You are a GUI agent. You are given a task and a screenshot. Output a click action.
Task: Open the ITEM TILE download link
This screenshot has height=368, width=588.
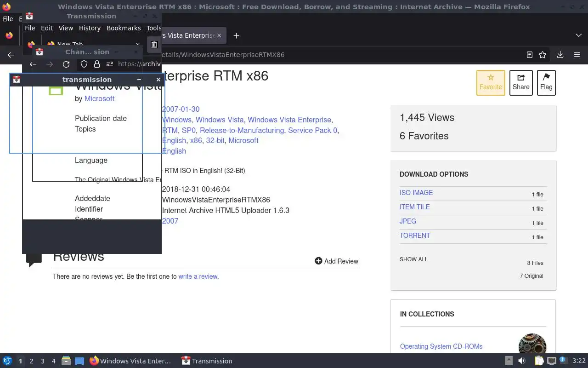click(415, 207)
